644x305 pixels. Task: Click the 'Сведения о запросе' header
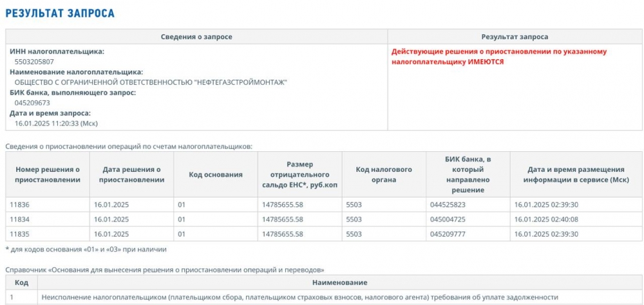click(196, 37)
